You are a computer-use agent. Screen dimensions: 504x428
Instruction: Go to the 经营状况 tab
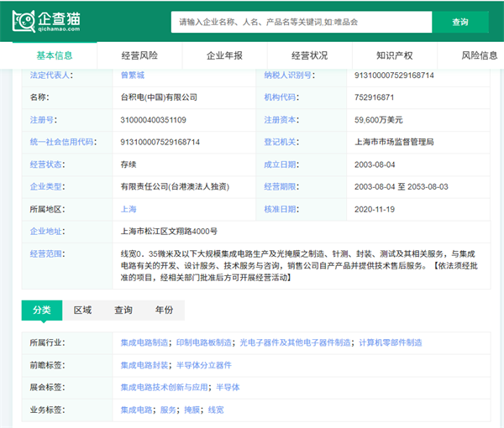(309, 55)
